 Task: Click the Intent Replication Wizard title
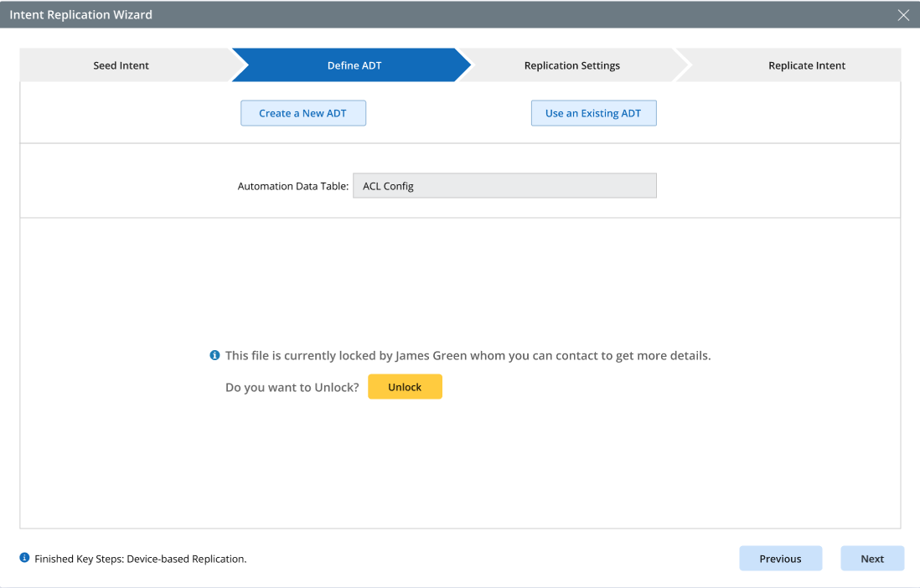[x=81, y=15]
